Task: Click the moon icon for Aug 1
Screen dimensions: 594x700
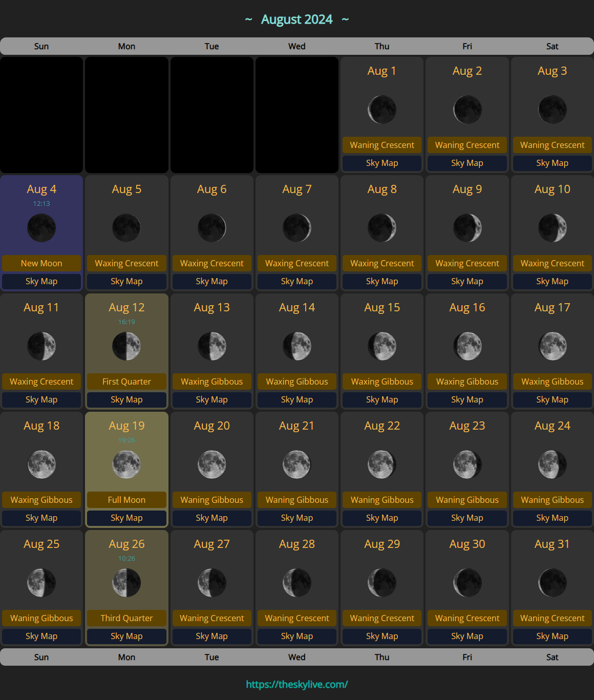Action: pos(382,110)
